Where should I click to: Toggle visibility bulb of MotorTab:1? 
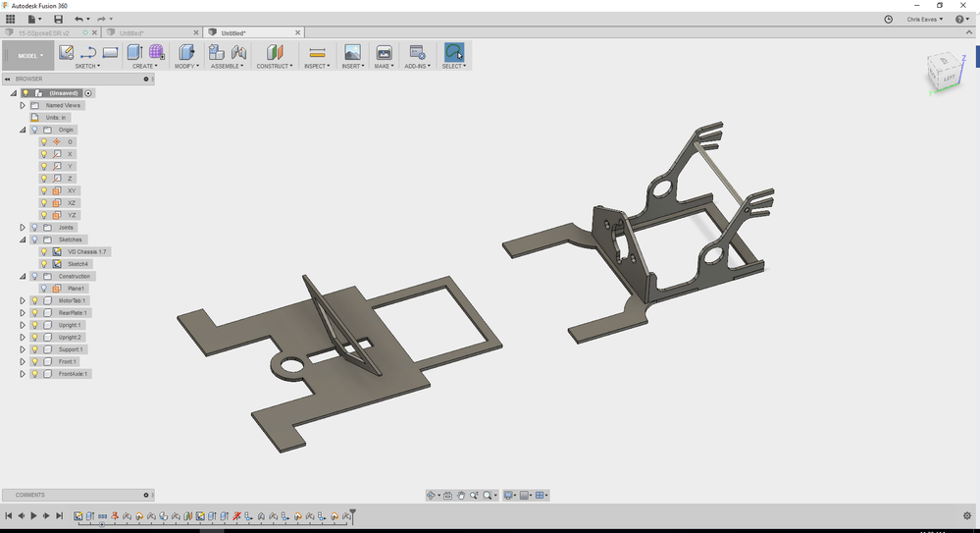point(35,301)
